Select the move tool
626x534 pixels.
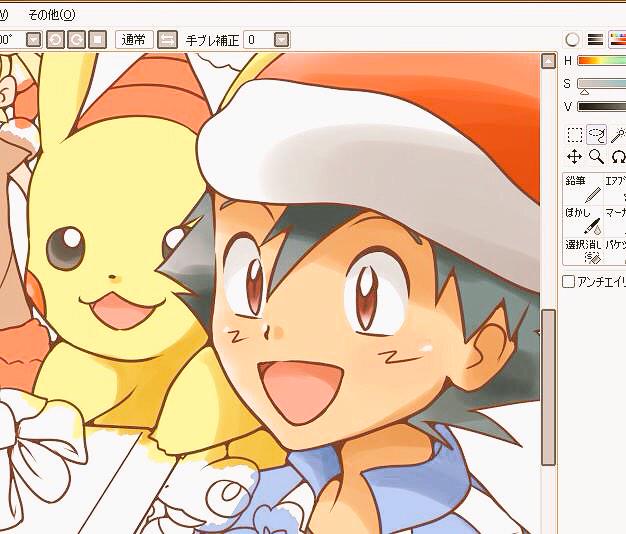(x=575, y=156)
